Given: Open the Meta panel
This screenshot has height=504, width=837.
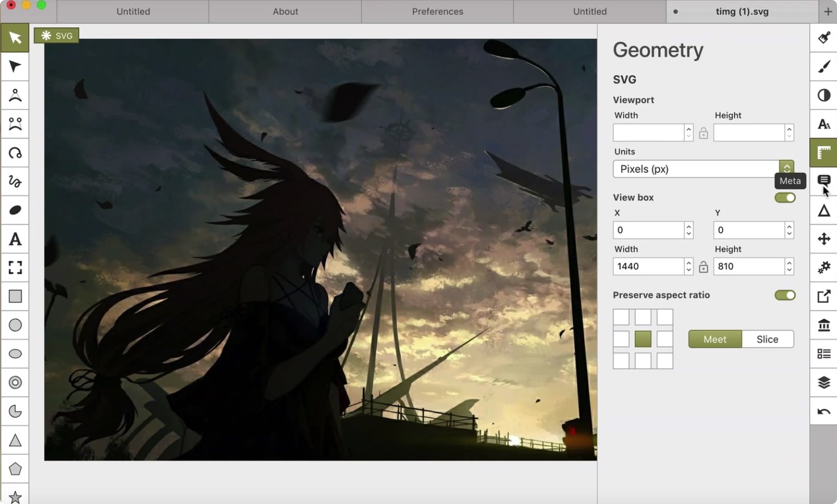Looking at the screenshot, I should (823, 180).
